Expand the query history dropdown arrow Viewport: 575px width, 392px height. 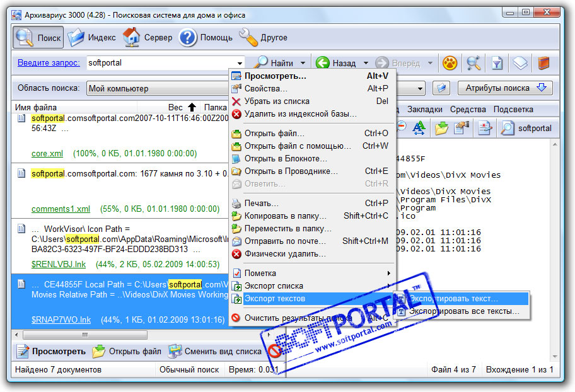(240, 63)
